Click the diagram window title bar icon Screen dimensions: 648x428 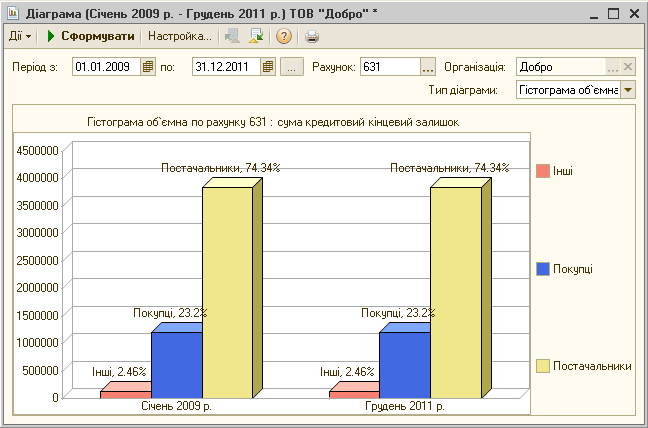coord(13,13)
